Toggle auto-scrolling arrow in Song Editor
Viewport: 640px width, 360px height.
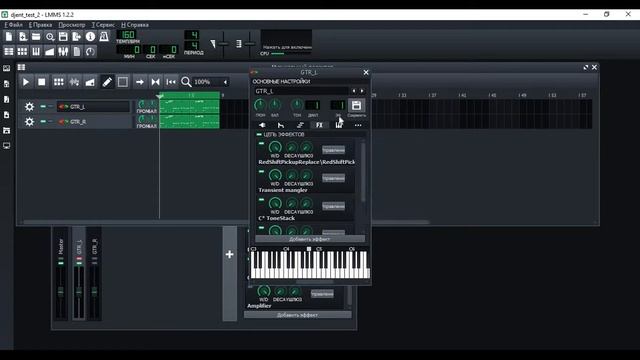(x=140, y=82)
